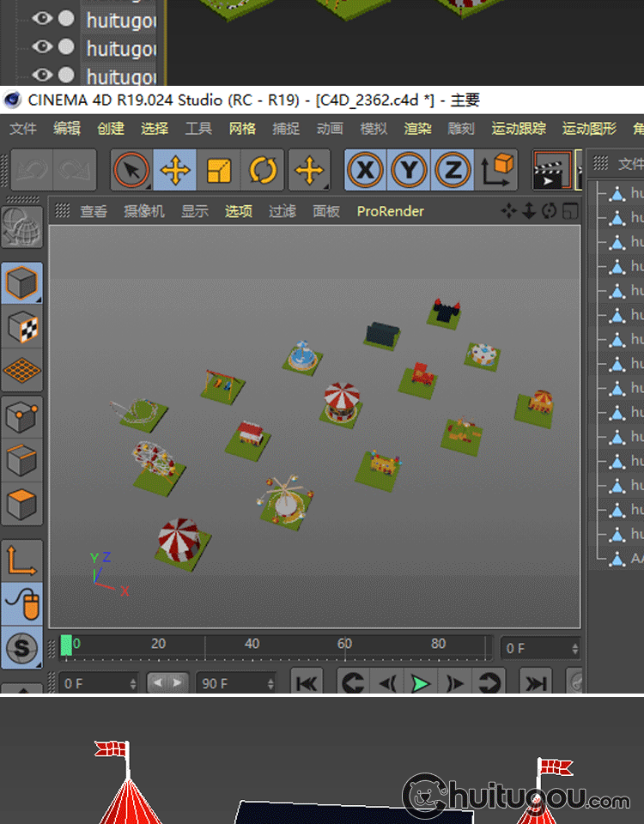Click frame 40 on the timeline ruler
644x824 pixels.
[x=252, y=645]
